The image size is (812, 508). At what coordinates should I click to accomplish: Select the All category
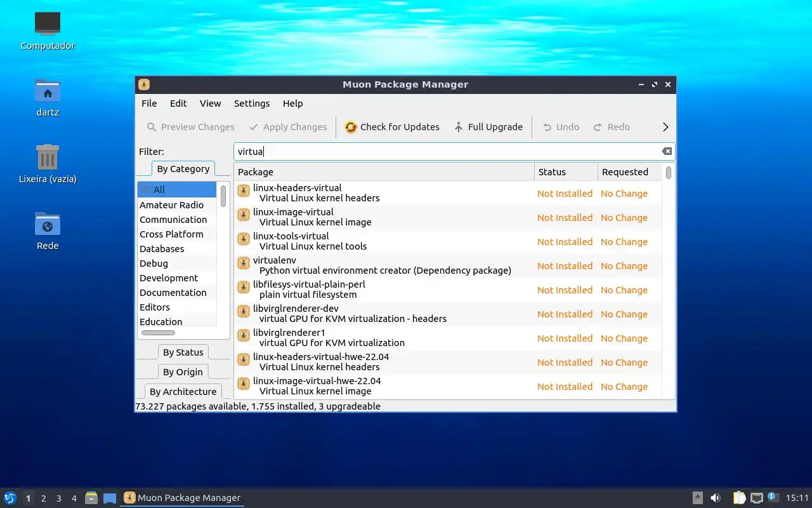[x=177, y=189]
